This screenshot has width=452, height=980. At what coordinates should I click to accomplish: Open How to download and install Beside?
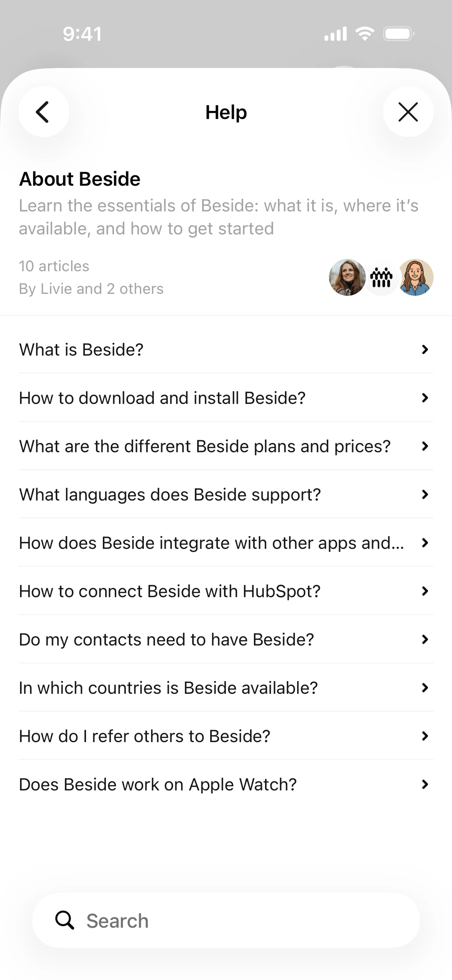162,398
